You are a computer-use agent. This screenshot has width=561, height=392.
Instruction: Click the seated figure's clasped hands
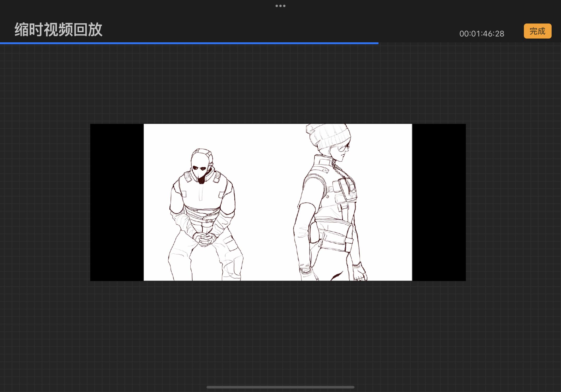tap(204, 239)
